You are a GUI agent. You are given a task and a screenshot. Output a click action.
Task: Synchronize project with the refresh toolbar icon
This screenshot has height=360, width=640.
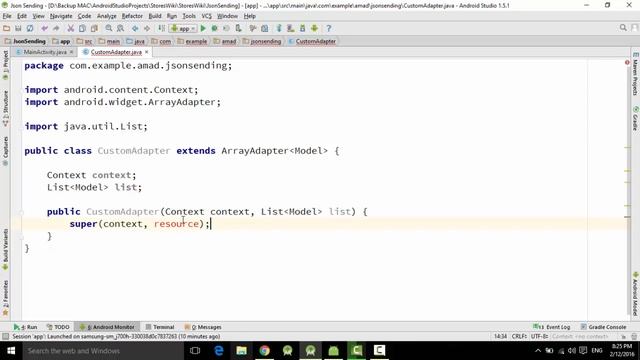tap(30, 28)
